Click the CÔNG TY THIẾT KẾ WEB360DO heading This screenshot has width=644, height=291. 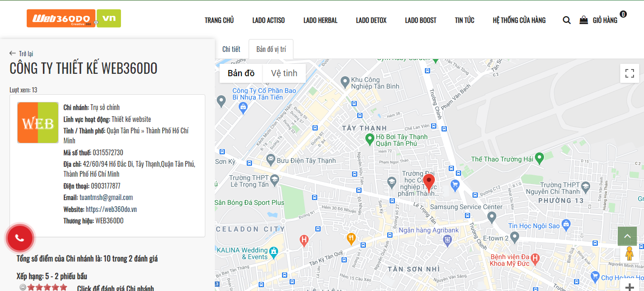pyautogui.click(x=83, y=69)
